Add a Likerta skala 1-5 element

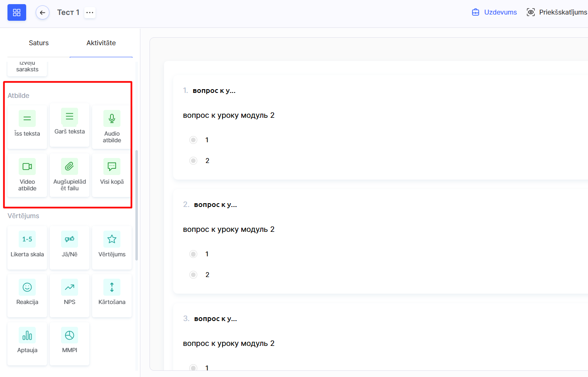tap(27, 239)
